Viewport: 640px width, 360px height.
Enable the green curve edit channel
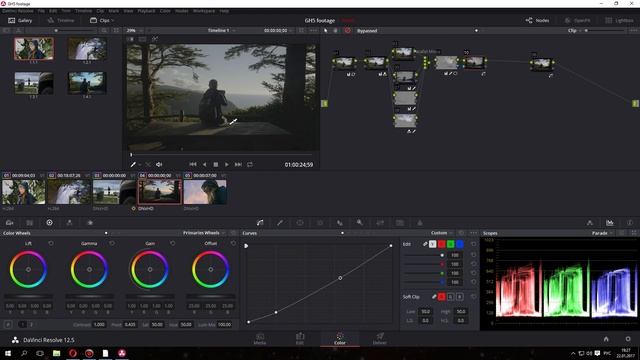451,244
